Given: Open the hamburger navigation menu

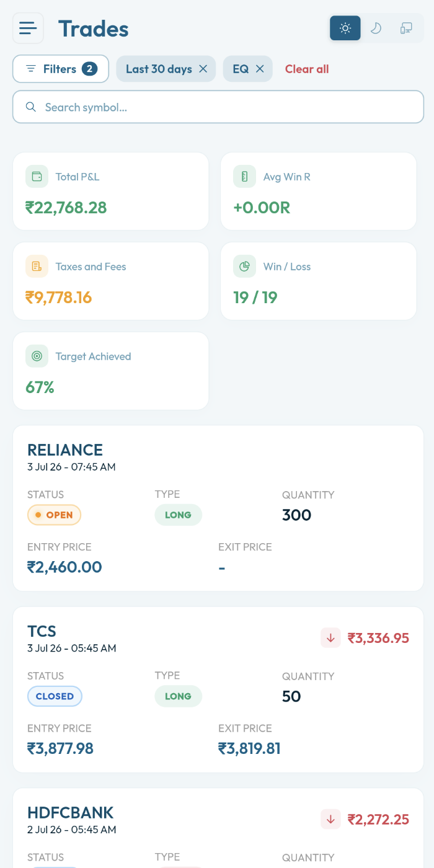Looking at the screenshot, I should 28,29.
